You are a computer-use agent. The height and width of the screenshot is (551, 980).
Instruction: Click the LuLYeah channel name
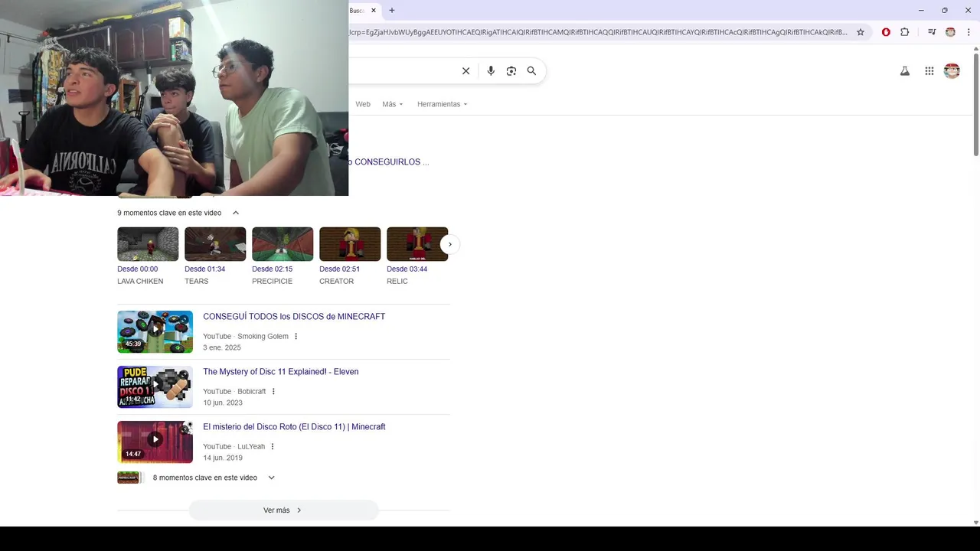pyautogui.click(x=251, y=447)
